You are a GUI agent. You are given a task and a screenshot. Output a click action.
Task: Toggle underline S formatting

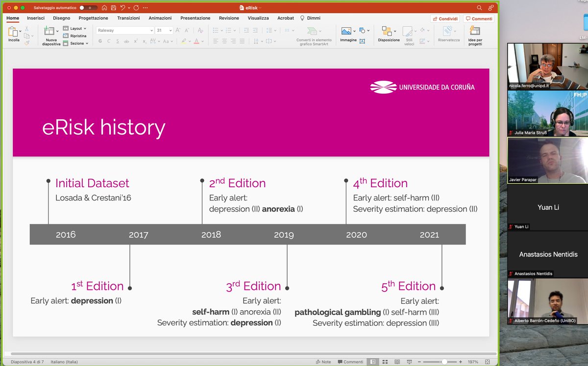pos(118,41)
